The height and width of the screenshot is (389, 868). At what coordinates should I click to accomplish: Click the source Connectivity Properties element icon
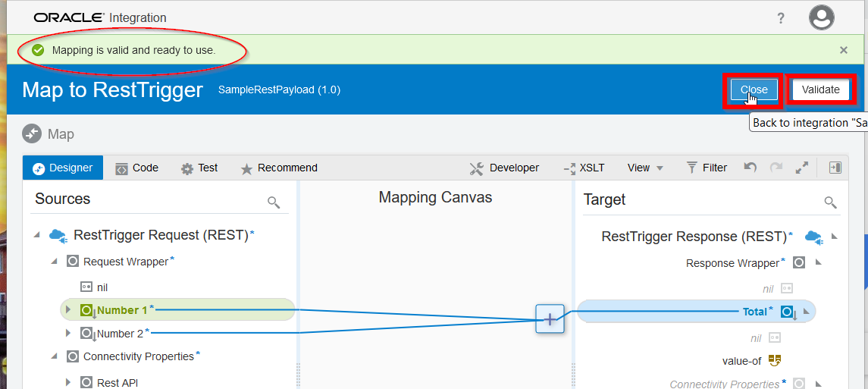(x=73, y=356)
